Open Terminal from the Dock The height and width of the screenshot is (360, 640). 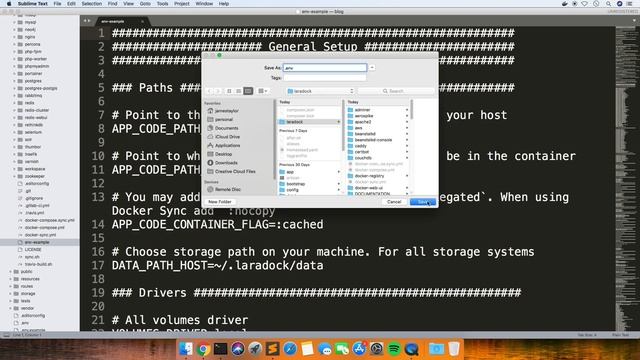220,349
